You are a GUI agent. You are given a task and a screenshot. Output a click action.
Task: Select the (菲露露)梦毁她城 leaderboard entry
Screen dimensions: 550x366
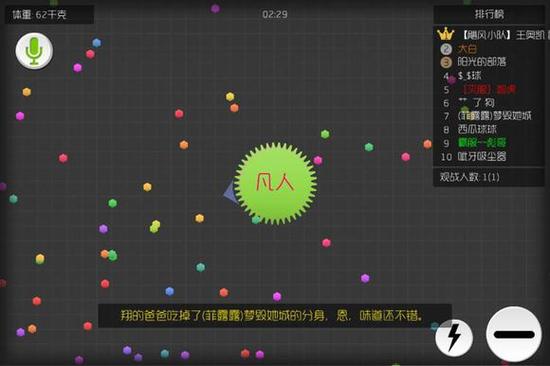[x=495, y=116]
